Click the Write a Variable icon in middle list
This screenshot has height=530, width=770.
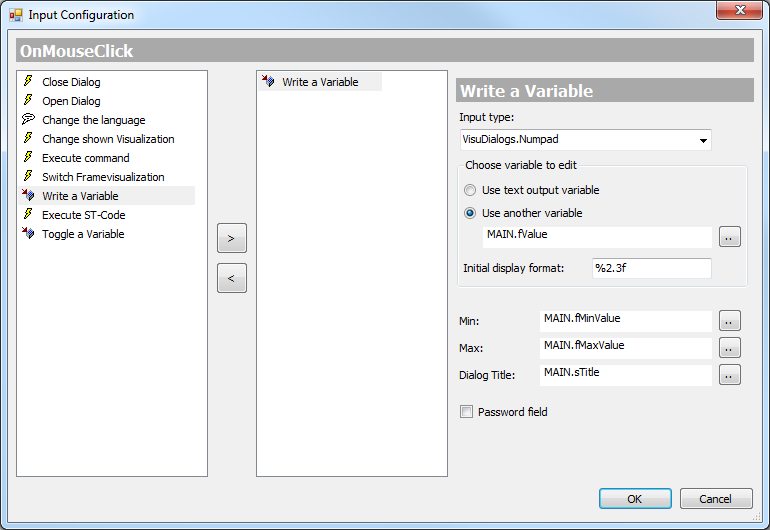pyautogui.click(x=268, y=81)
